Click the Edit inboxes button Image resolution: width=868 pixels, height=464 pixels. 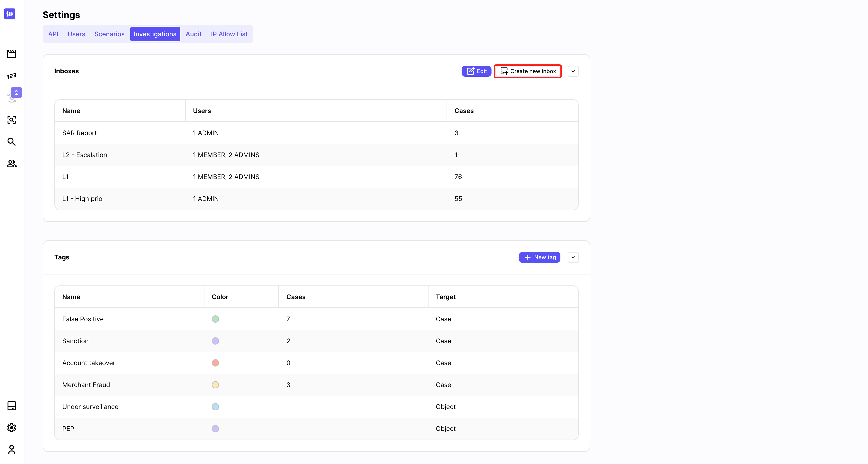click(x=476, y=71)
